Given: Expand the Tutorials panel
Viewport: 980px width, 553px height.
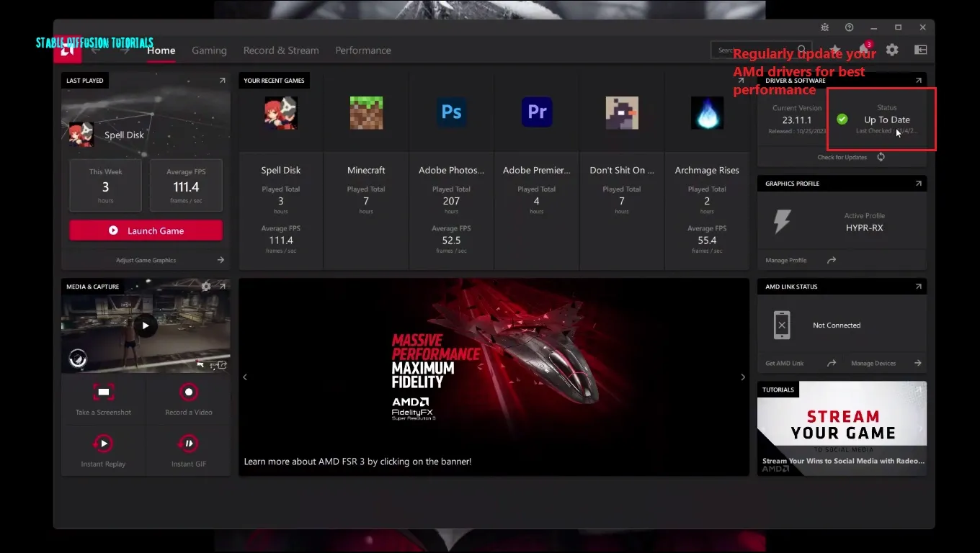Looking at the screenshot, I should [918, 390].
